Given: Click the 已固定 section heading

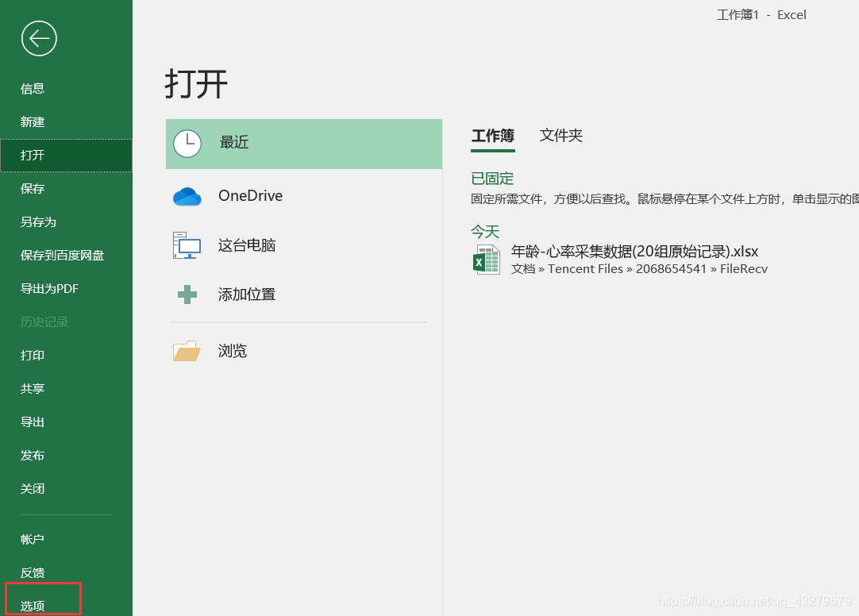Looking at the screenshot, I should pyautogui.click(x=492, y=179).
